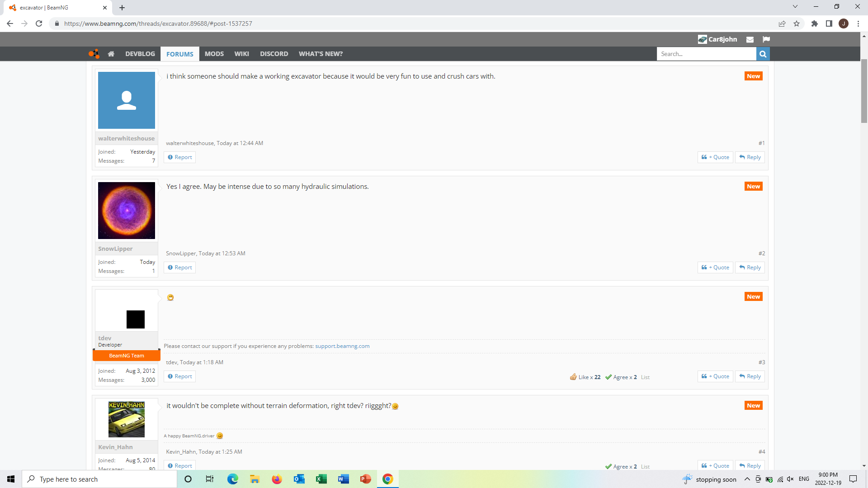The width and height of the screenshot is (868, 488).
Task: Click the search magnifier button
Action: coord(763,54)
